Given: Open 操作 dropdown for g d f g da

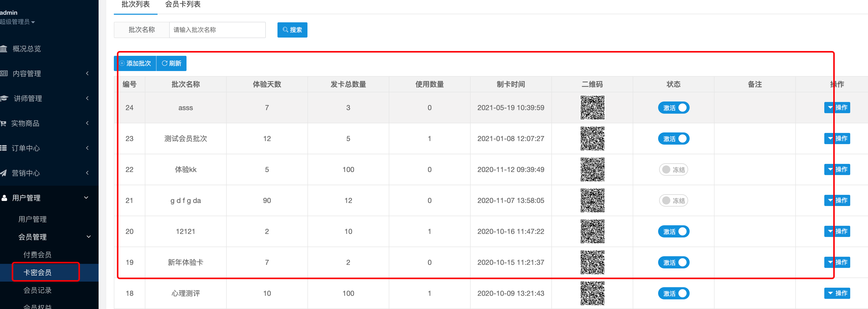Looking at the screenshot, I should pos(837,201).
